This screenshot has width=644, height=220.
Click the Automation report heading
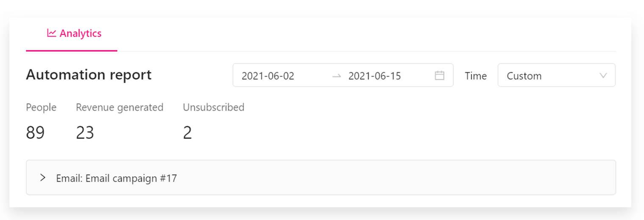coord(89,75)
